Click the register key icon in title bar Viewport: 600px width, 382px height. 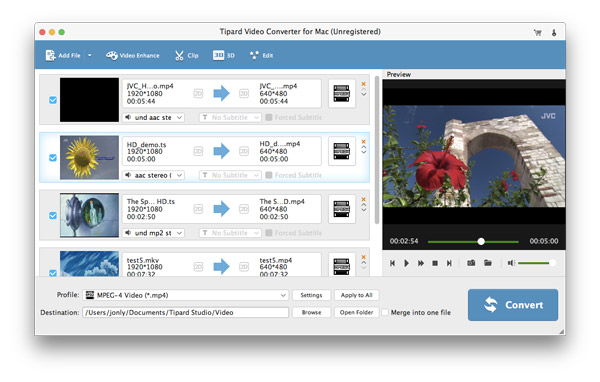click(x=554, y=33)
